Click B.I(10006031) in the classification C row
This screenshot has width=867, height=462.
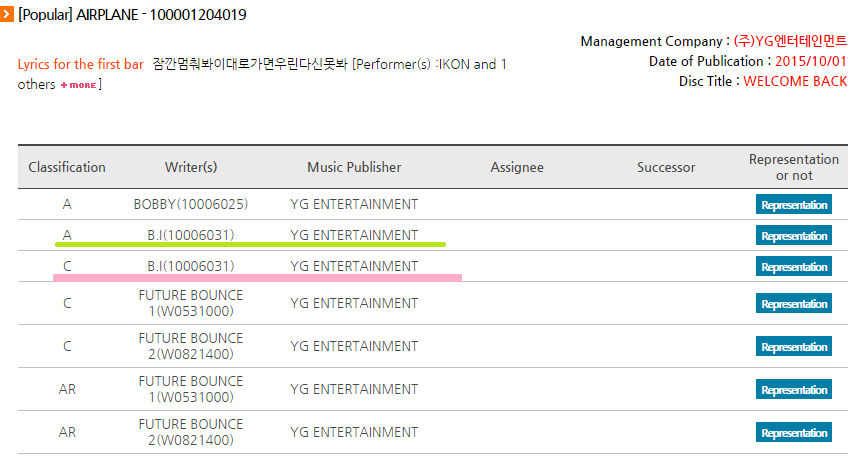coord(191,266)
